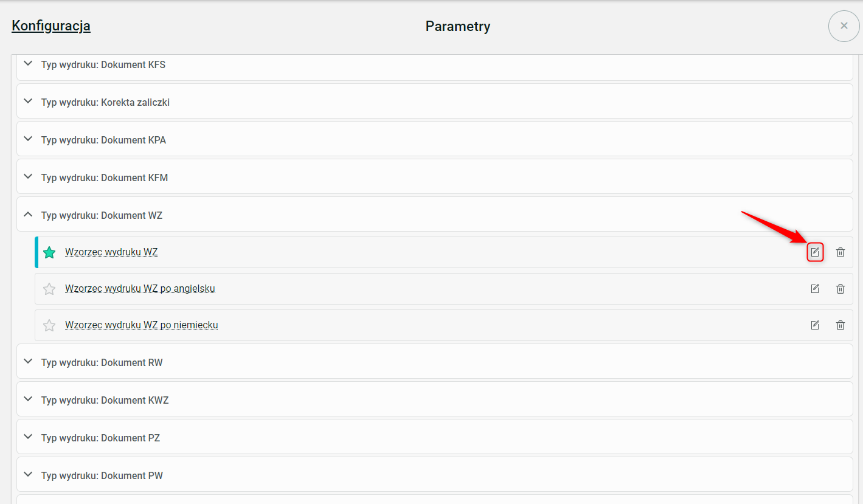Edit the Wzorzec wydruku WZ template
This screenshot has width=863, height=504.
point(815,252)
